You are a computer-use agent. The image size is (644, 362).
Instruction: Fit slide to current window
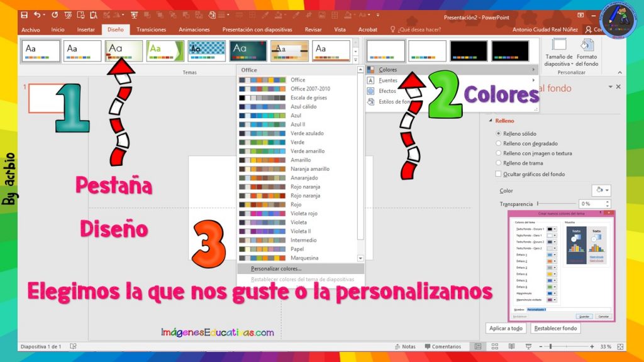(620, 346)
